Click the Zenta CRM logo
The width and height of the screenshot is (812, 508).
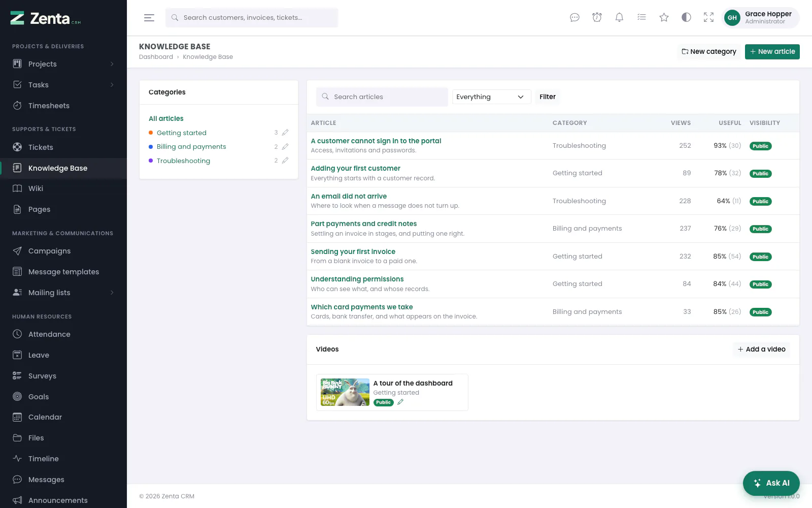click(x=46, y=18)
